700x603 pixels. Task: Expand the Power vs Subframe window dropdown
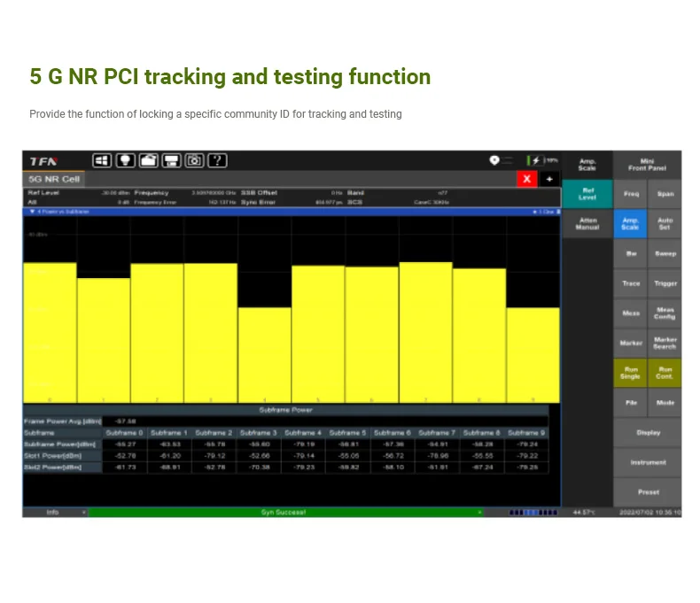coord(33,212)
